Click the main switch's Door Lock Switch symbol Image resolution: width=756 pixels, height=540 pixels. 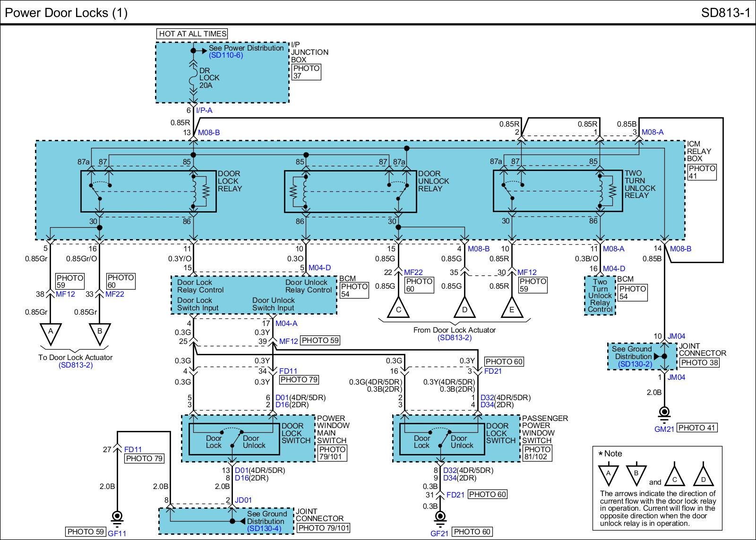click(234, 439)
